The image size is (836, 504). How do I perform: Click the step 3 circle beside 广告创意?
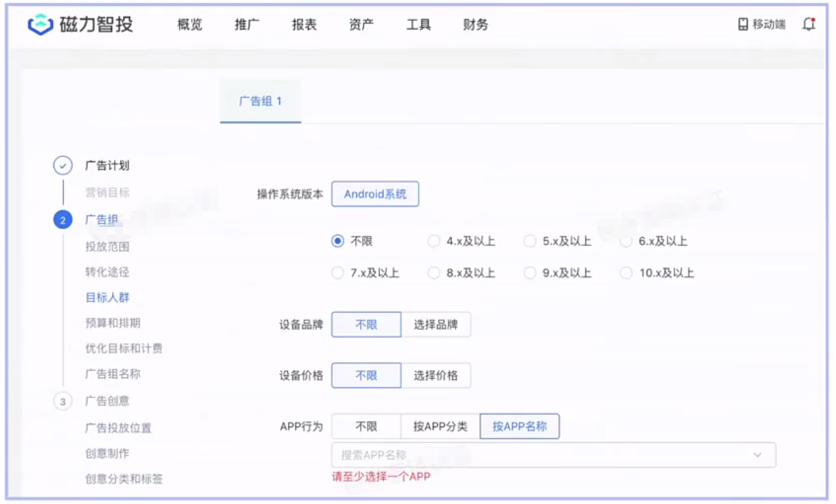63,401
